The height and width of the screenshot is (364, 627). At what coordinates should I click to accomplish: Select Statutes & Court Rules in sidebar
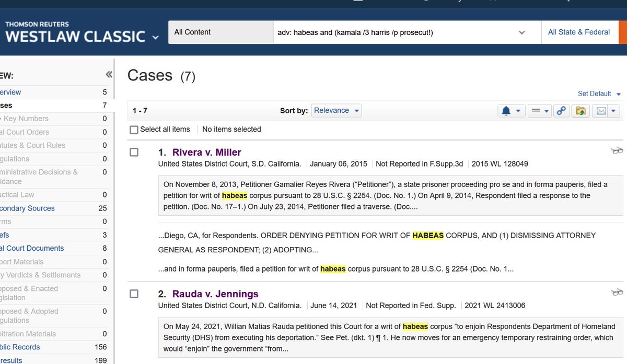click(x=32, y=145)
